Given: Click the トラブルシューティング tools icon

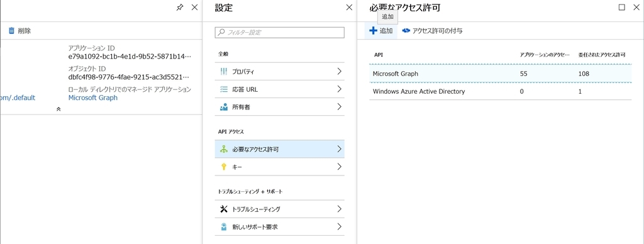Looking at the screenshot, I should pyautogui.click(x=224, y=209).
